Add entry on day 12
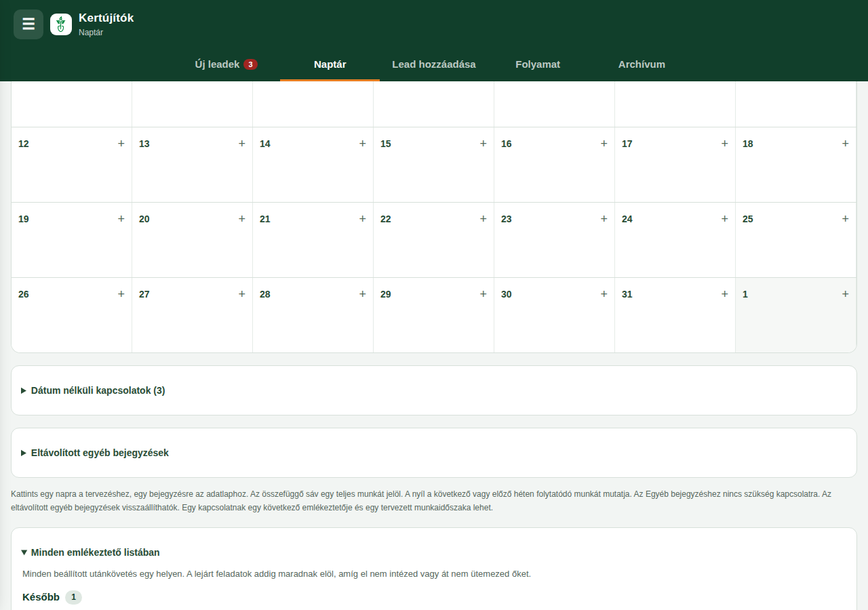The image size is (868, 610). tap(121, 144)
